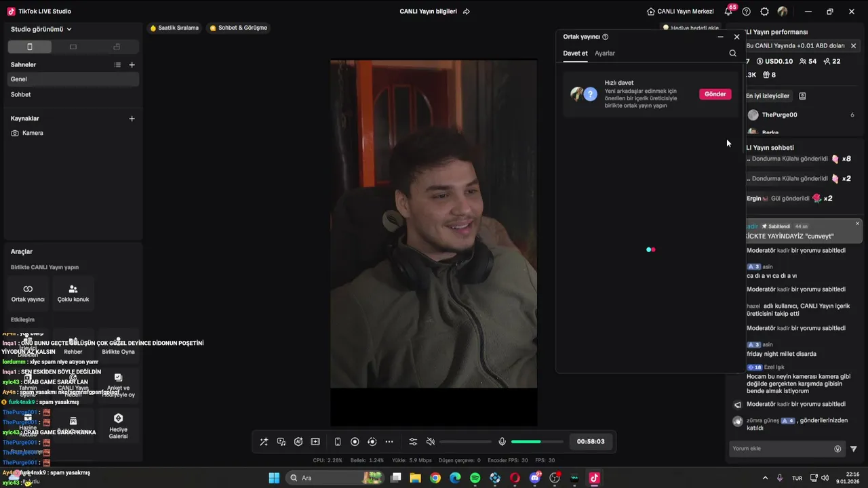Open the Windows Start menu
This screenshot has width=868, height=488.
pyautogui.click(x=274, y=478)
